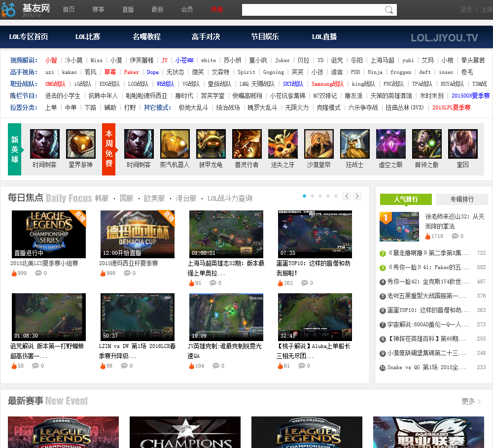Select the 首领之傲 hero icon
493x448 pixels.
427,144
